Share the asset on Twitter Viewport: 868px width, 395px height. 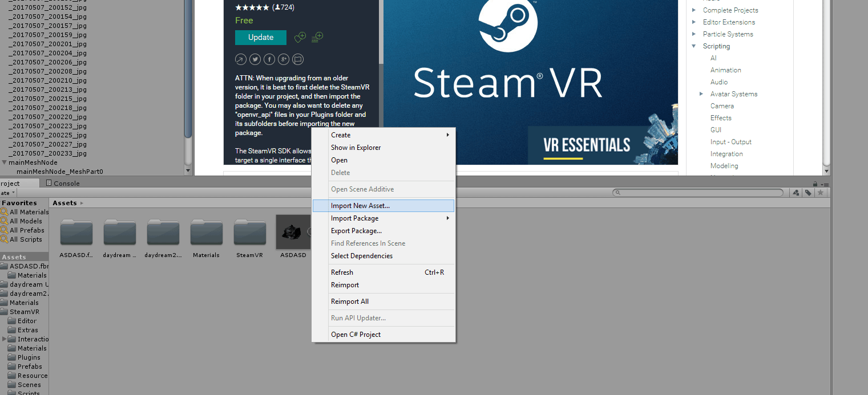click(x=255, y=59)
